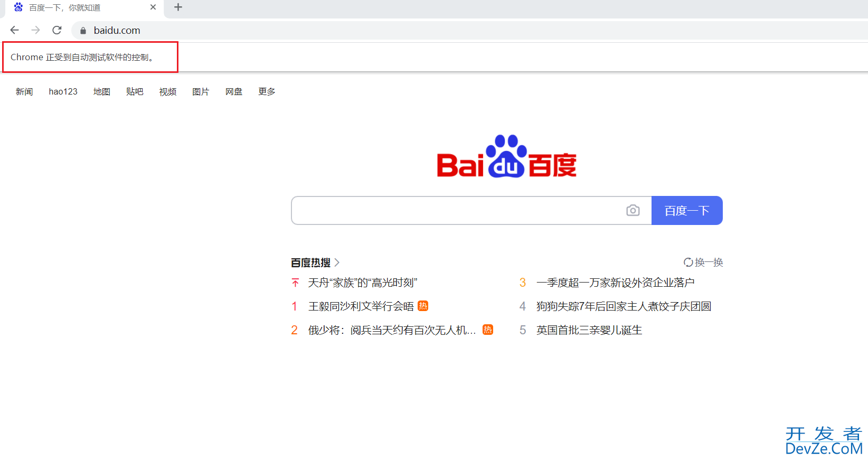The image size is (868, 460).
Task: Open headline 狗狗失踪7年后回家主人煮饺子庆团圆
Action: click(624, 306)
